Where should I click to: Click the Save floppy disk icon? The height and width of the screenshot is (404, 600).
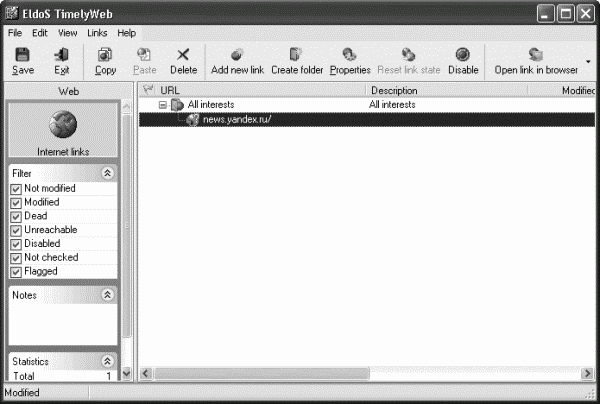coord(22,55)
